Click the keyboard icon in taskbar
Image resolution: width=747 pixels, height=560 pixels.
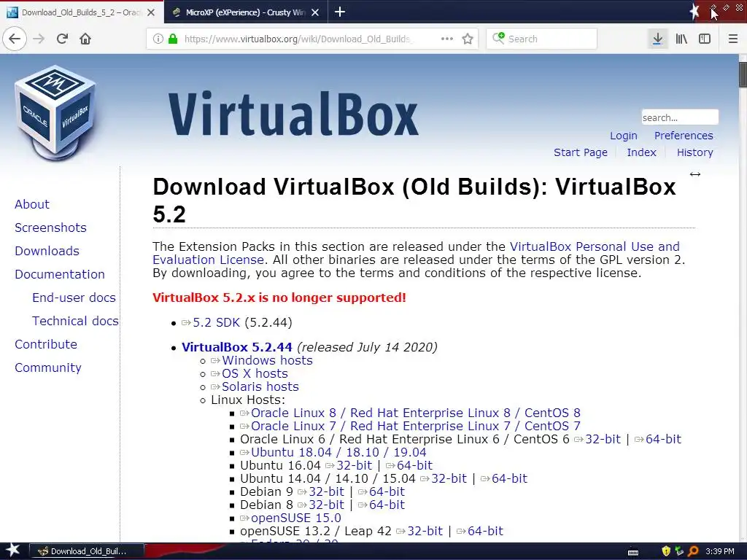(x=633, y=553)
